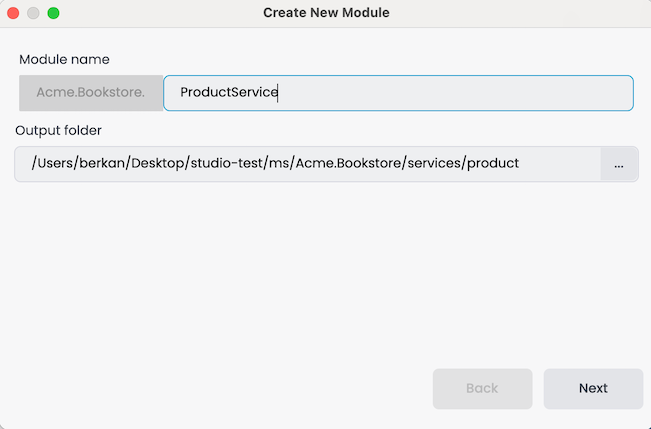This screenshot has width=651, height=429.
Task: Click the gray minimize window button
Action: point(33,13)
